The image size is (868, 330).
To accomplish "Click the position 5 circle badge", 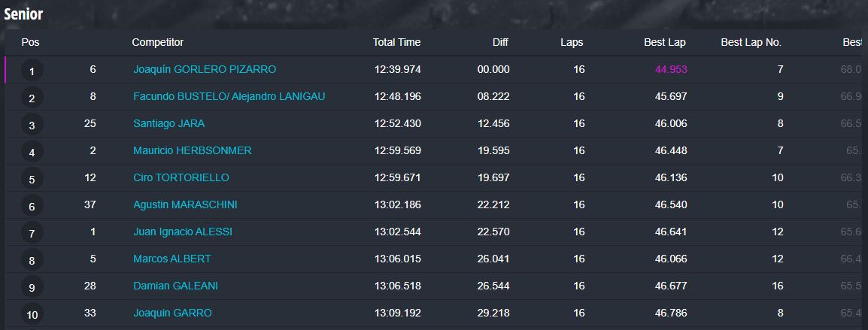I will pos(32,180).
